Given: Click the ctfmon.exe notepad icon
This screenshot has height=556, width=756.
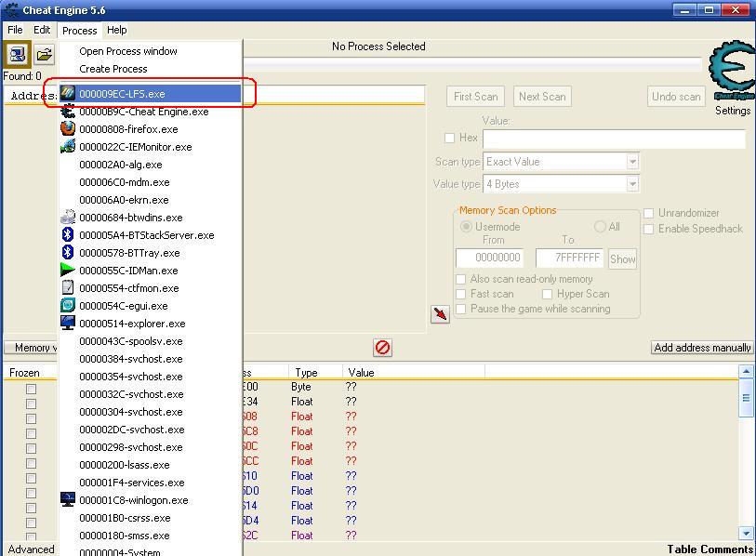Looking at the screenshot, I should tap(68, 288).
